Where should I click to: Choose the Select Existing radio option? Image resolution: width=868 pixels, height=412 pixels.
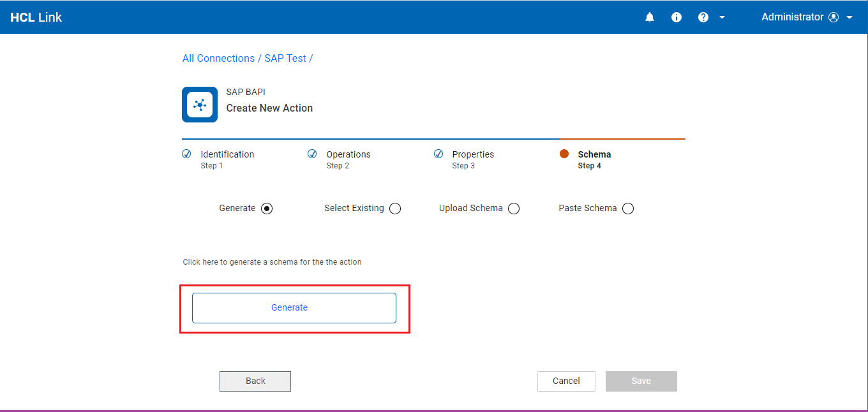click(395, 209)
